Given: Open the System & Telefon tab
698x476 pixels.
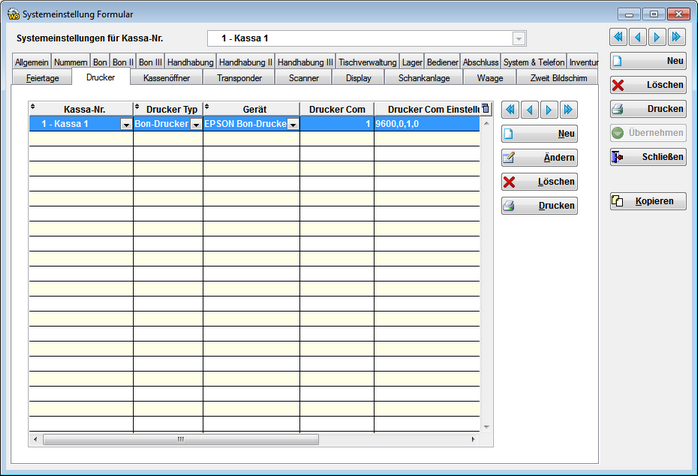Looking at the screenshot, I should click(x=534, y=62).
